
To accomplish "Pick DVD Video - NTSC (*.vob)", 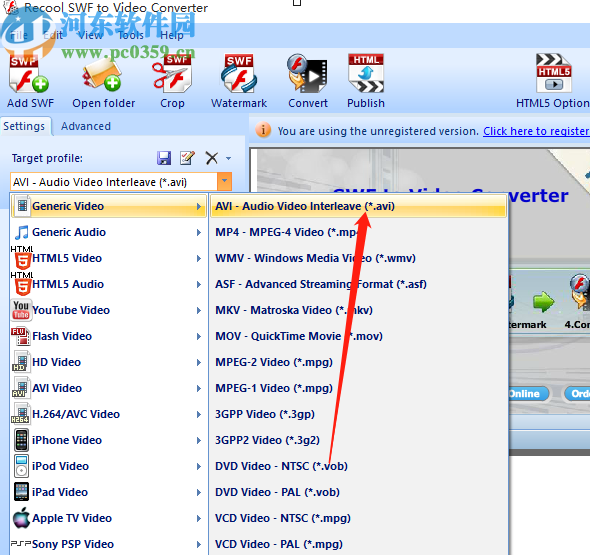I will (x=358, y=466).
